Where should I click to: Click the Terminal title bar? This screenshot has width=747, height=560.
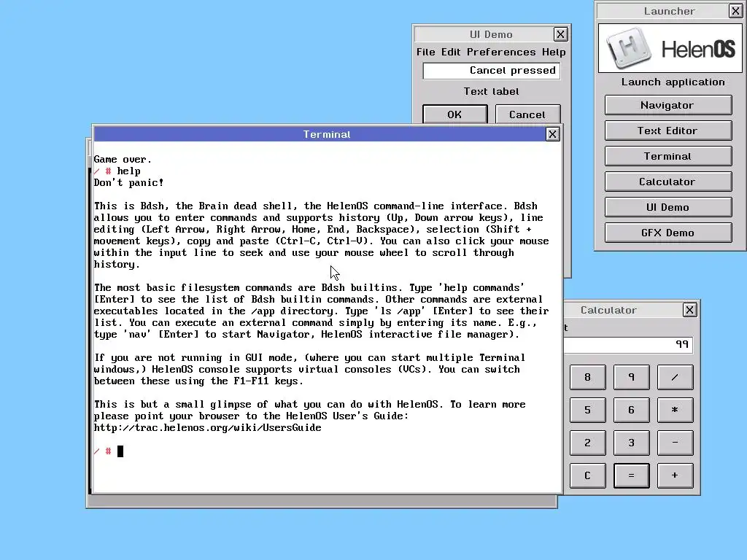click(x=320, y=134)
